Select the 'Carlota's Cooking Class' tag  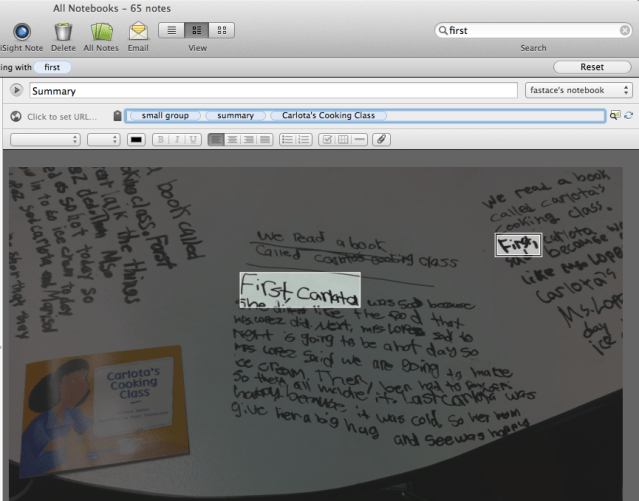pyautogui.click(x=328, y=116)
